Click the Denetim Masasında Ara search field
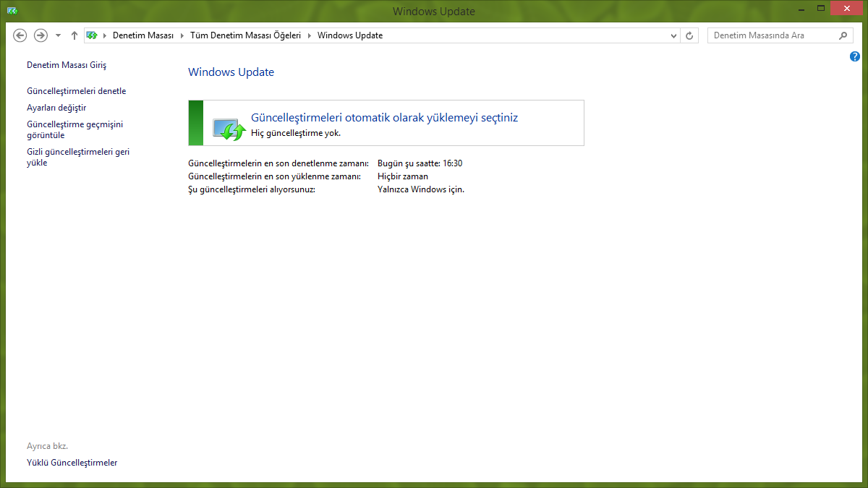The height and width of the screenshot is (488, 868). click(x=770, y=35)
